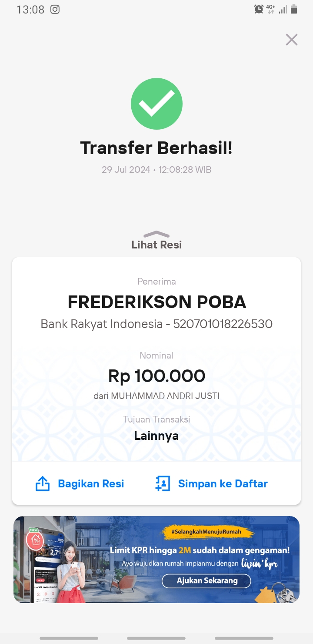Tap the 4G+ signal indicator icon
This screenshot has width=313, height=644.
(x=271, y=9)
